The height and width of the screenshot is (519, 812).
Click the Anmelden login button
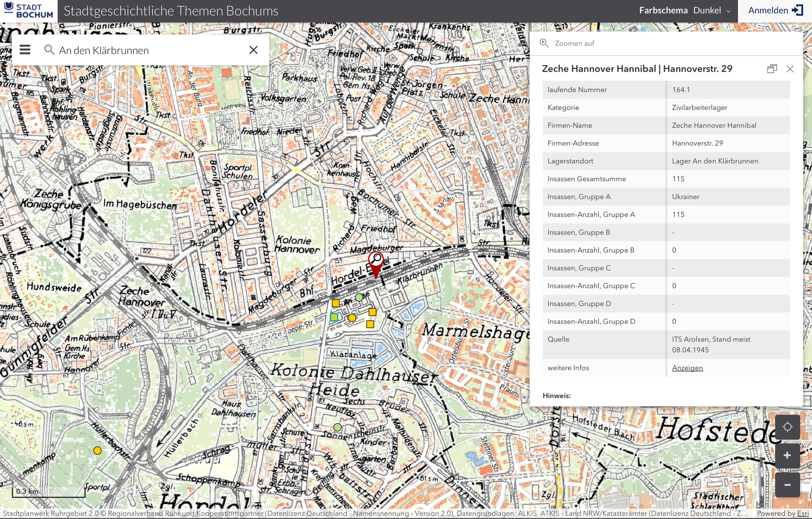pos(775,11)
